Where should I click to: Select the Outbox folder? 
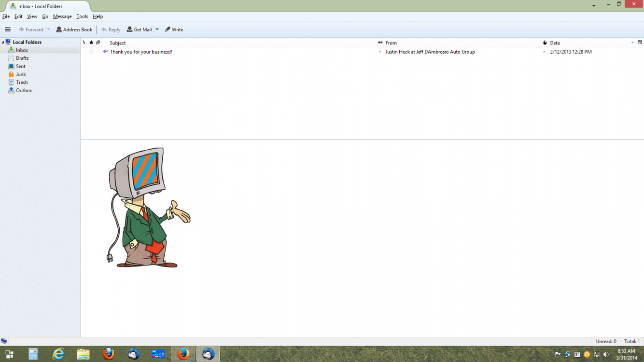[24, 91]
